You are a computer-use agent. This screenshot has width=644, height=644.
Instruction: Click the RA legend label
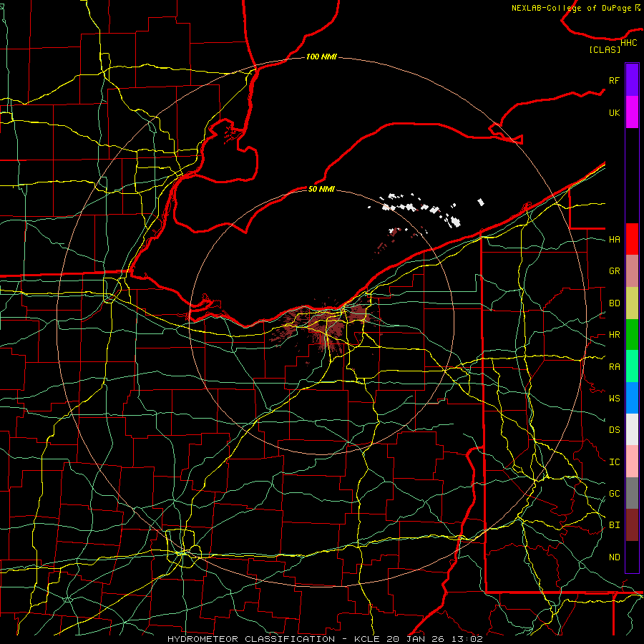coord(614,367)
